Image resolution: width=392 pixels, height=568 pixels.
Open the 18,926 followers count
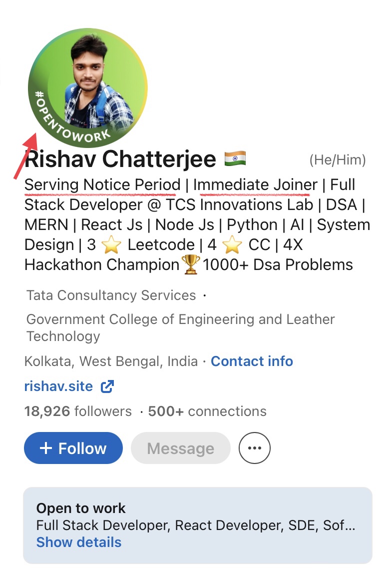pyautogui.click(x=78, y=411)
